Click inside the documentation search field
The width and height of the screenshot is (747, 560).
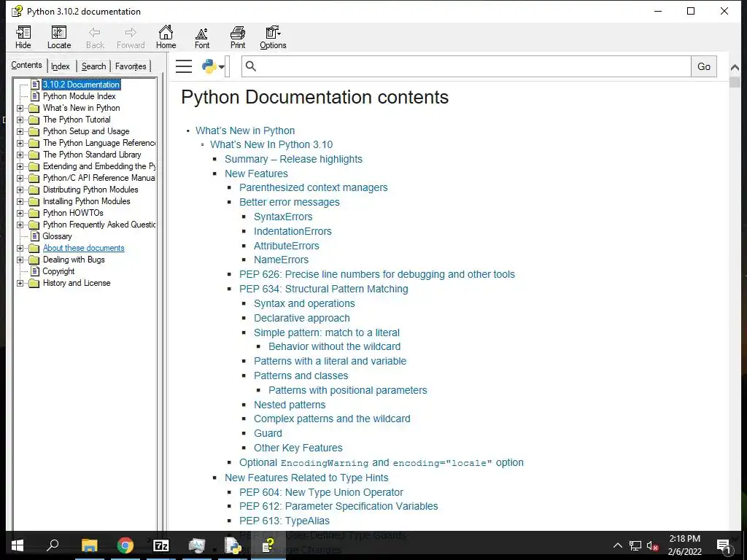tap(466, 66)
